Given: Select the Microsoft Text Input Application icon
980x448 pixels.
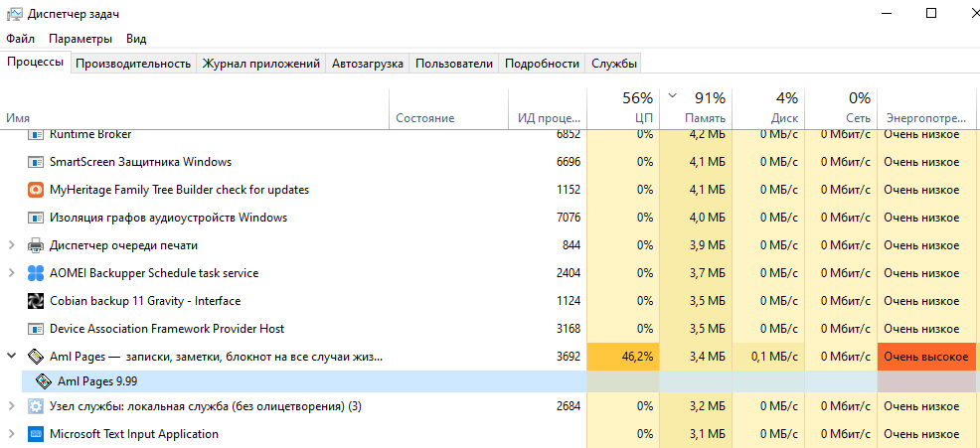Looking at the screenshot, I should pyautogui.click(x=36, y=434).
